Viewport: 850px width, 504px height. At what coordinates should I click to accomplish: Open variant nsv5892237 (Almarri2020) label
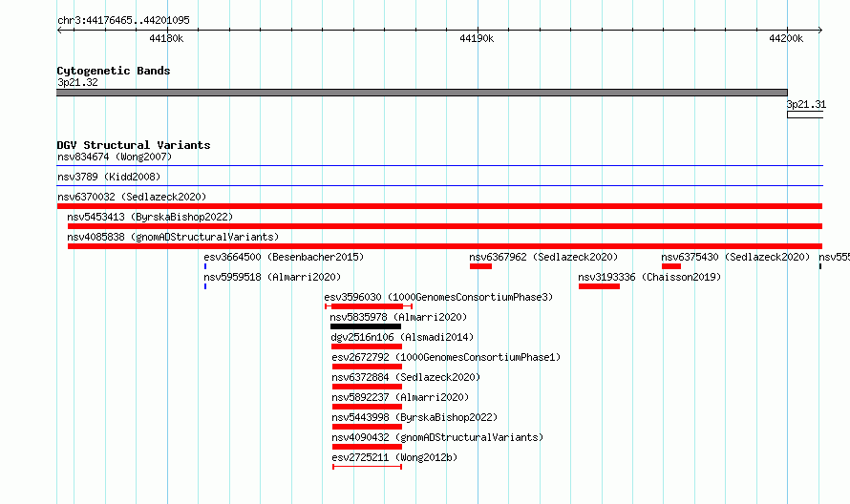[400, 397]
